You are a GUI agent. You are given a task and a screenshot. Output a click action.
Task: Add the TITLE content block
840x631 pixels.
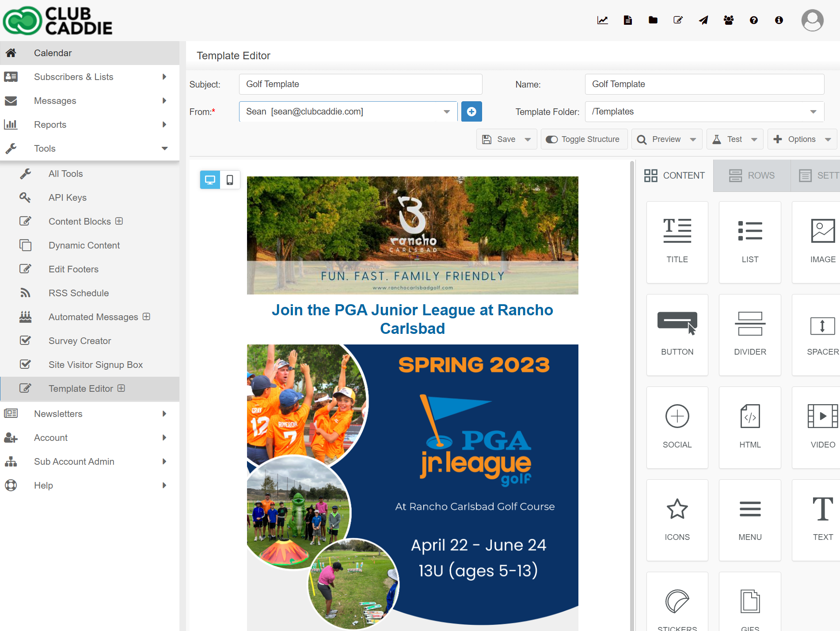677,242
